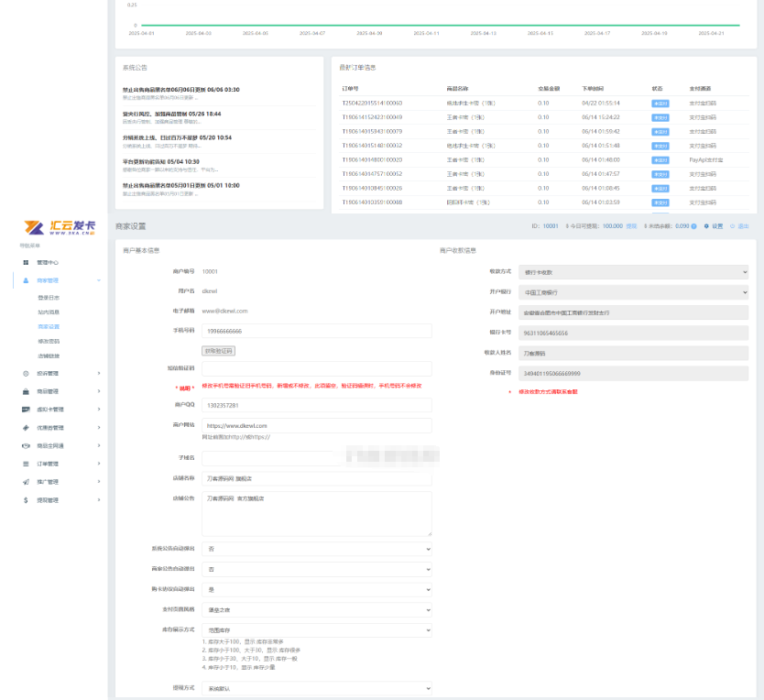Click the 获取验证码 button
Screen dimensions: 764x700
tap(218, 350)
